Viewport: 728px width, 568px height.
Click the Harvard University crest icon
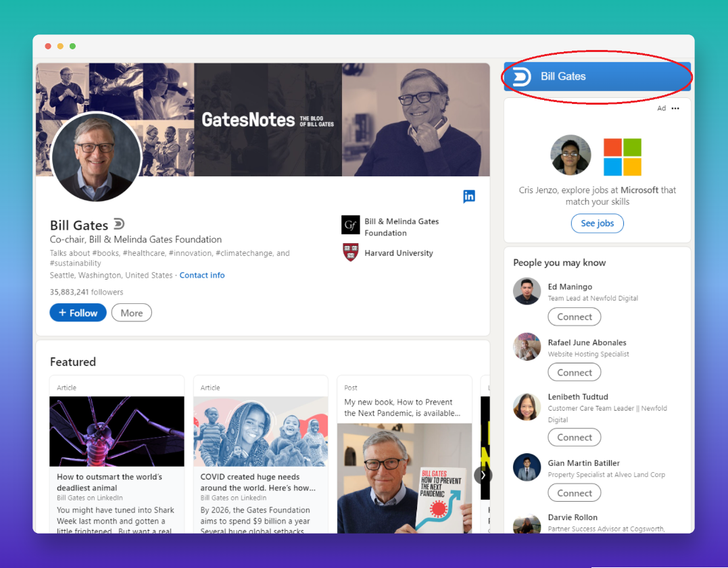[x=351, y=253]
